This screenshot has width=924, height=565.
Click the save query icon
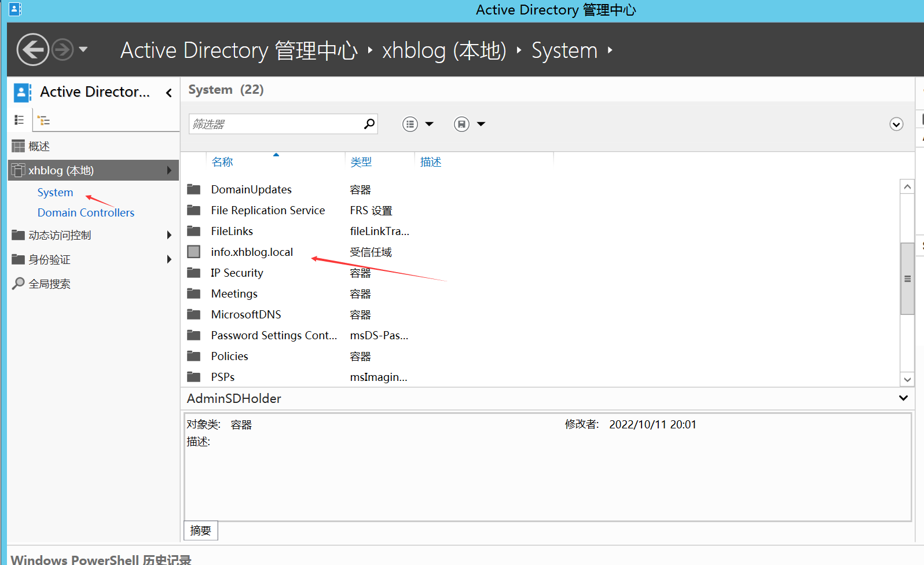[461, 124]
